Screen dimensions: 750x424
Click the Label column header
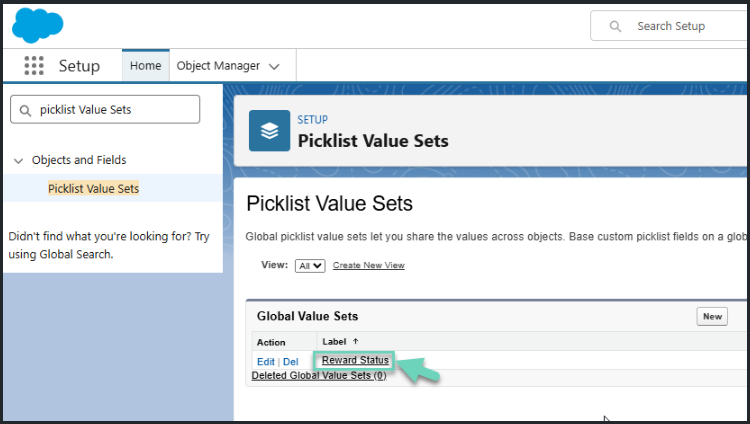tap(334, 342)
